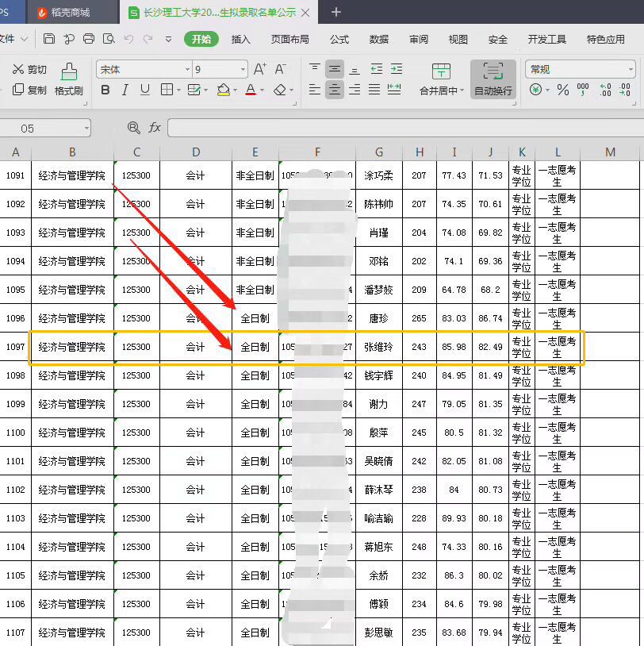
Task: Open the 公式 ribbon tab
Action: 339,39
